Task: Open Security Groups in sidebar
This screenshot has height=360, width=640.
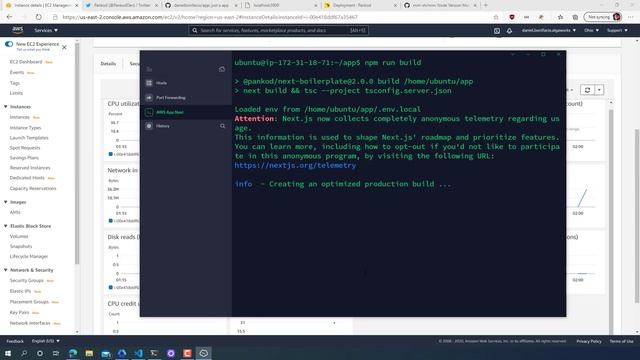Action: pos(27,280)
